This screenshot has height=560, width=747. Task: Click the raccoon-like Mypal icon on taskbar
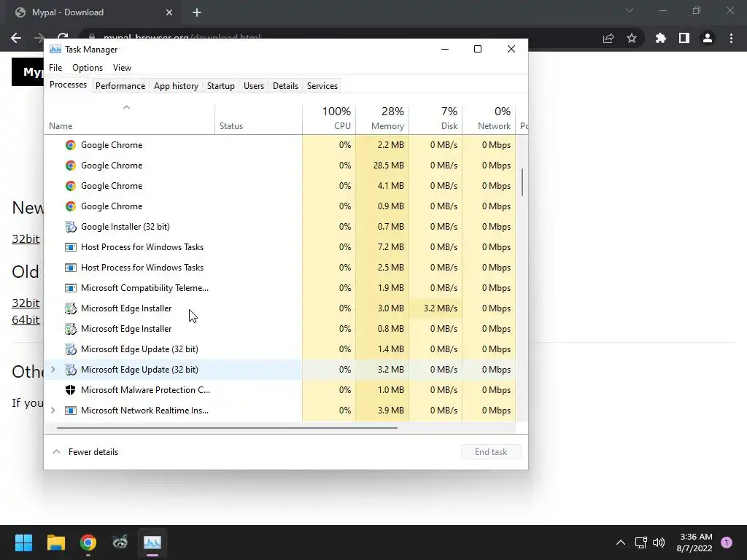tap(120, 542)
